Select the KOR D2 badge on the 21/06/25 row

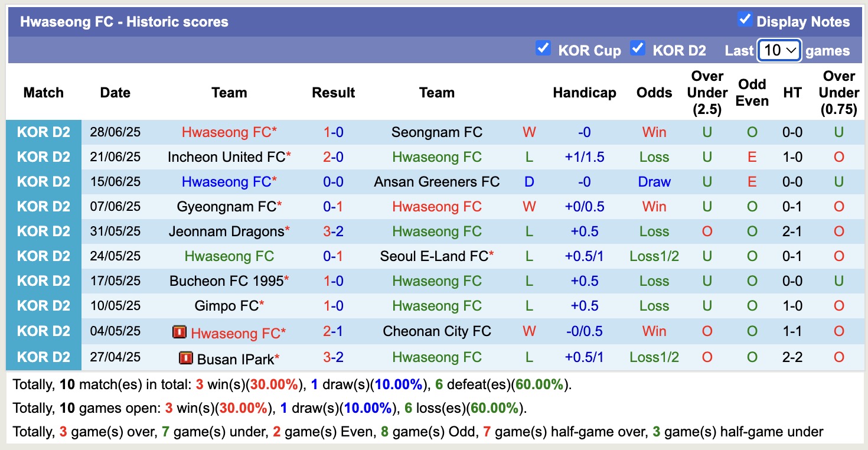click(44, 156)
